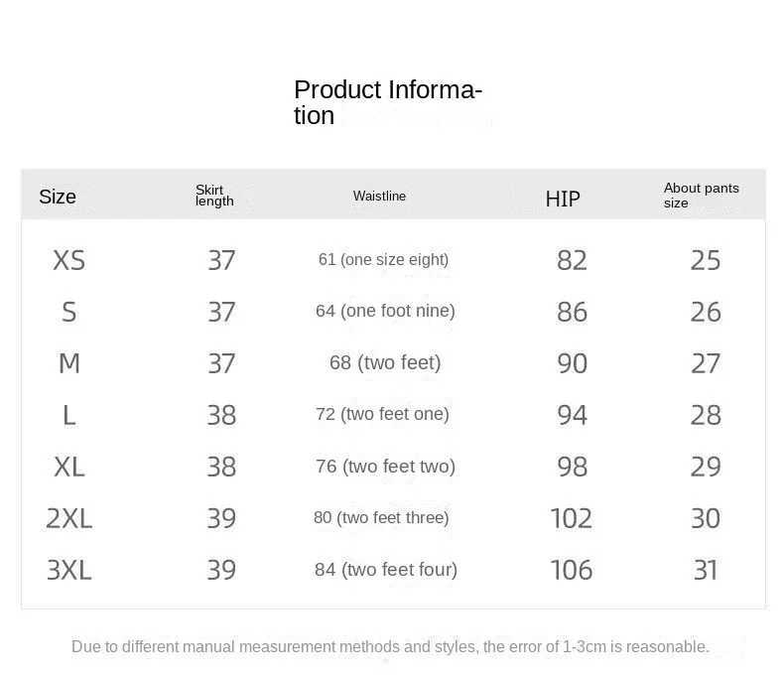Click the measurement error disclaimer text
This screenshot has width=784, height=679.
coord(390,647)
